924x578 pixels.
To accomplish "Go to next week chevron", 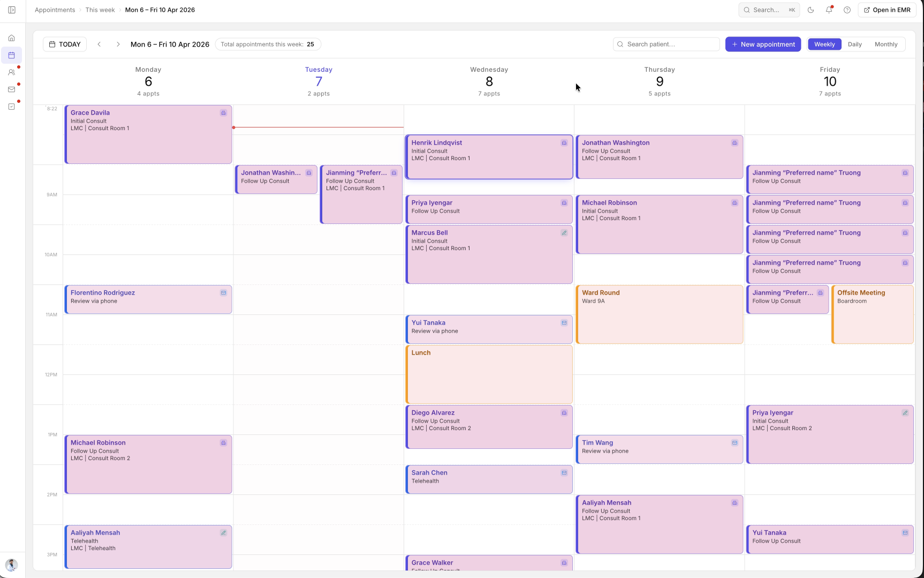I will [x=118, y=44].
